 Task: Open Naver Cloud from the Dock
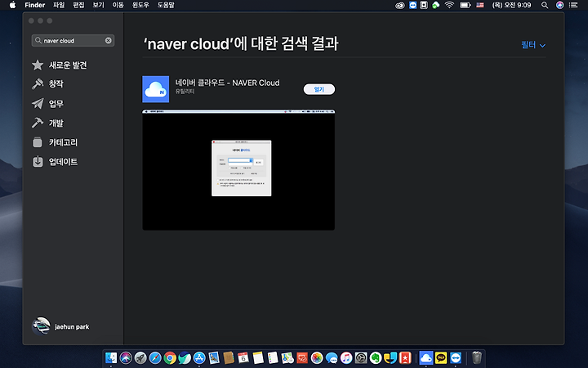(426, 358)
